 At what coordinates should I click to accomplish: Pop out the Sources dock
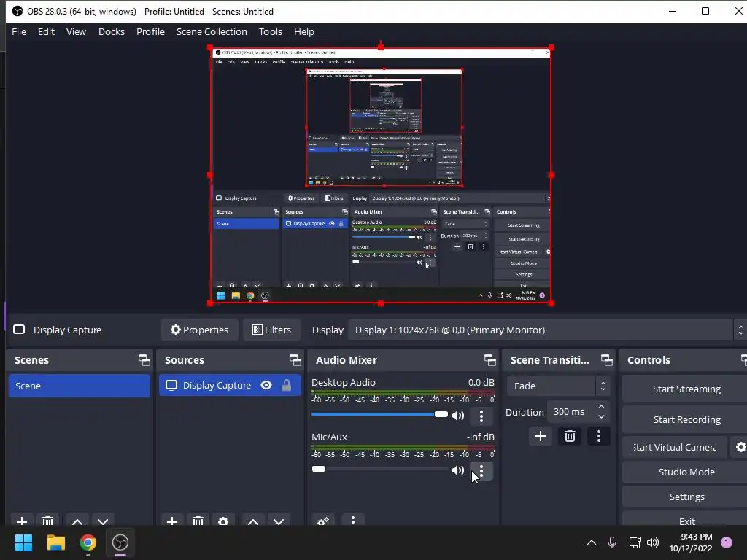[295, 360]
